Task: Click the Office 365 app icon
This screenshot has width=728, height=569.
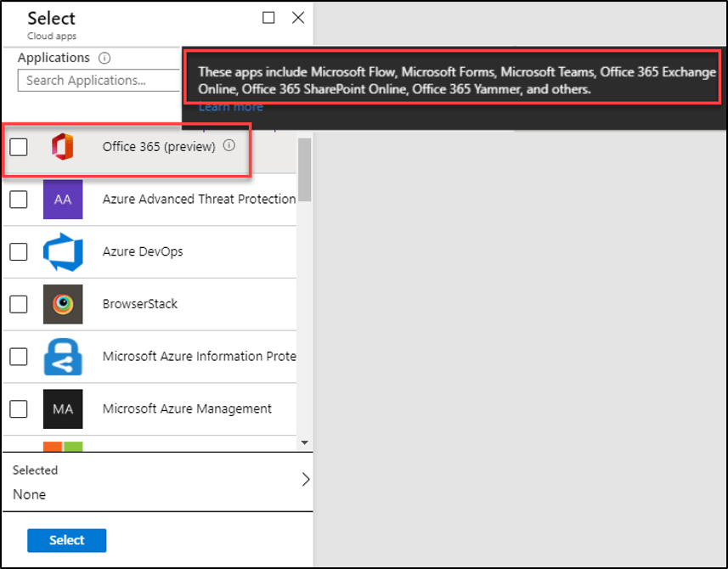Action: tap(63, 147)
